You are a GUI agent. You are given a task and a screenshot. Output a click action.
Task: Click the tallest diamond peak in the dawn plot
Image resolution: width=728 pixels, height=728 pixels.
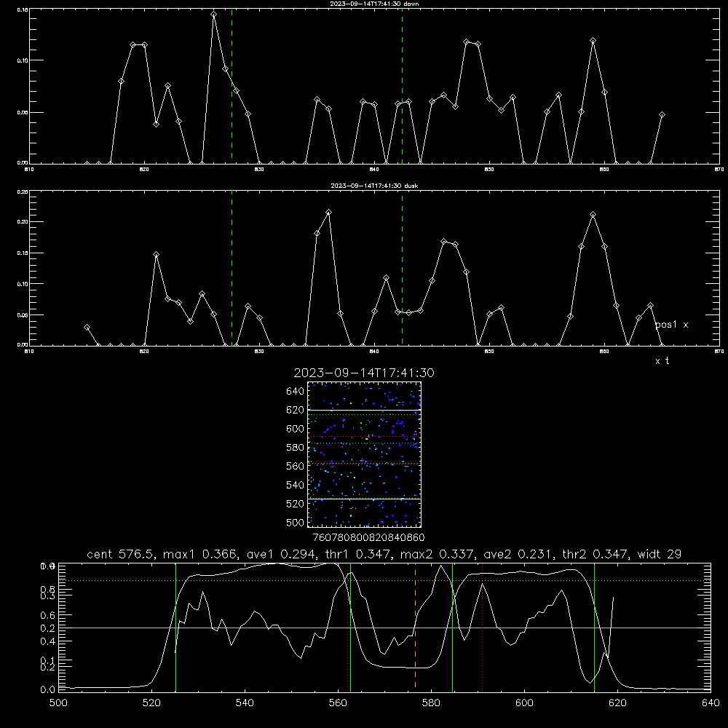tap(213, 15)
